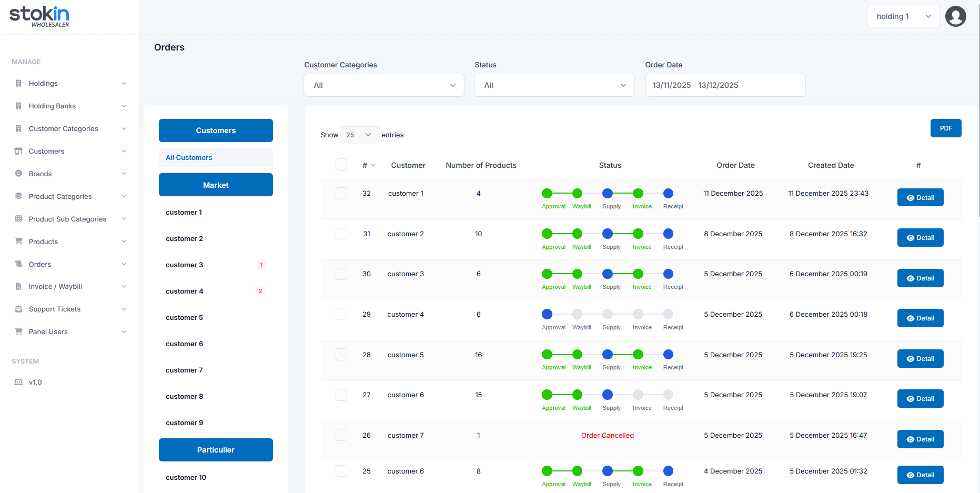Open Detail for order 29

click(x=920, y=318)
